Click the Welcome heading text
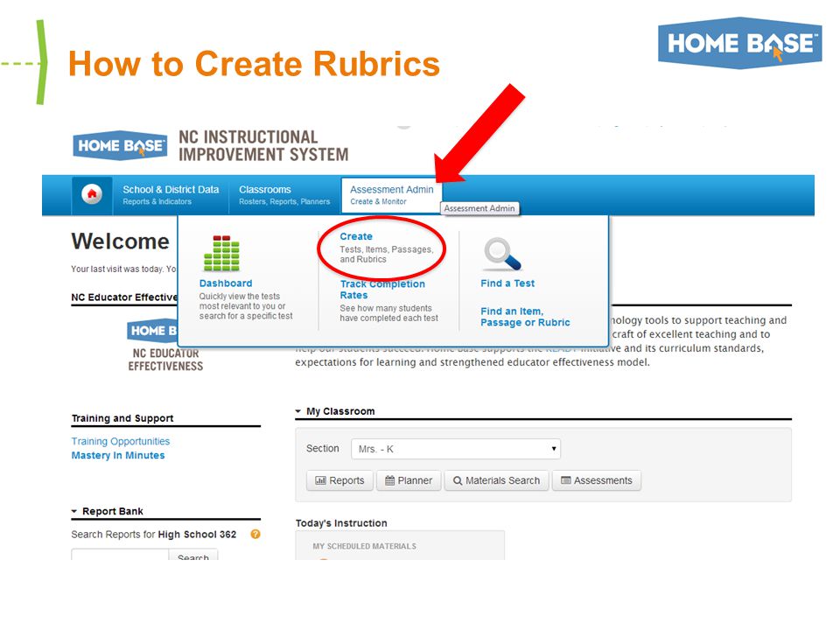This screenshot has width=840, height=630. 121,241
